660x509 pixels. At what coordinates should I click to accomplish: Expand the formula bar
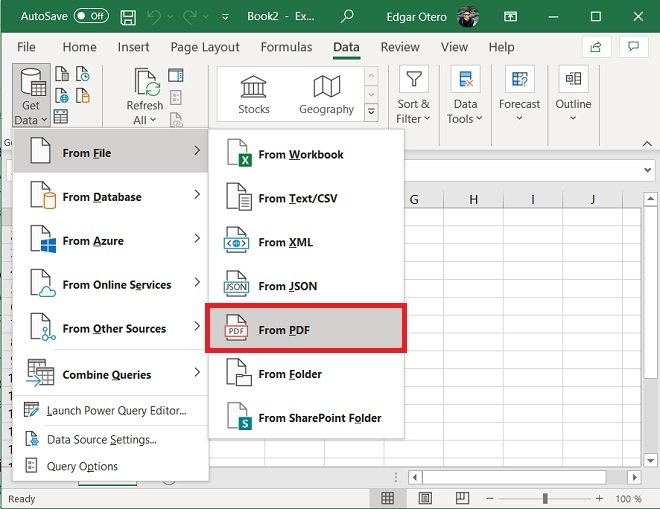647,170
